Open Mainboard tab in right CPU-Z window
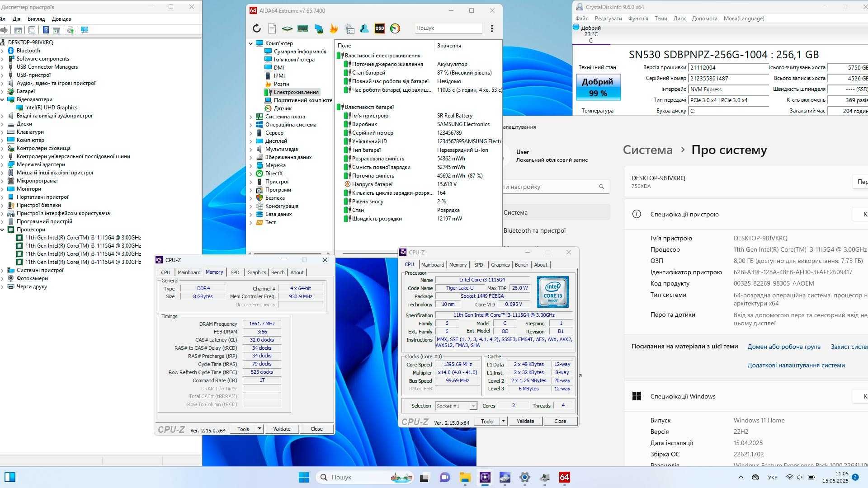 (x=433, y=265)
